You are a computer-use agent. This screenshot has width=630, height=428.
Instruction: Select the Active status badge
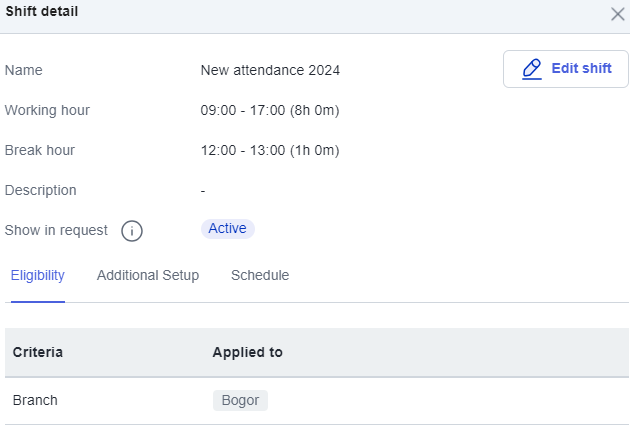point(227,229)
